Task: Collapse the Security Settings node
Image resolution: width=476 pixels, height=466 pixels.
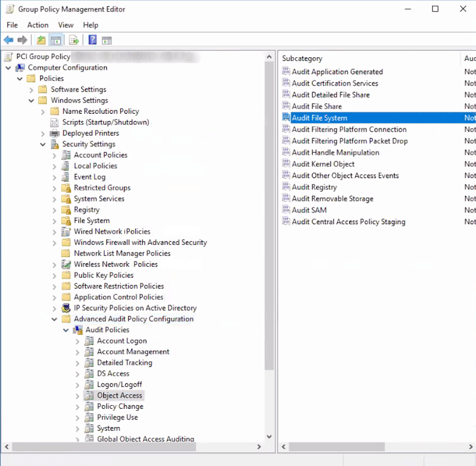Action: coord(43,144)
